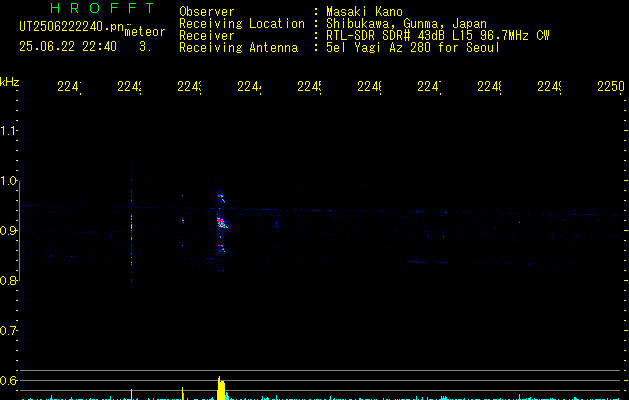Select 'Shibukawa, Gunma, Japan' location text
629x400 pixels.
406,24
